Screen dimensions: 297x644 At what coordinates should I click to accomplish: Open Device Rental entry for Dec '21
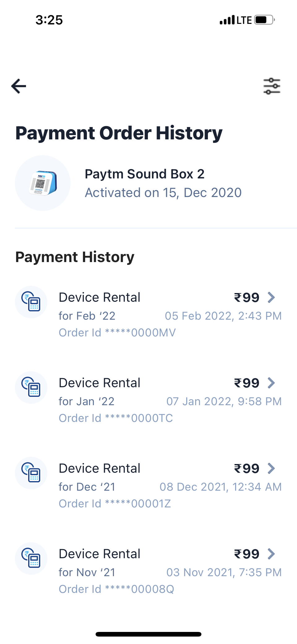click(100, 468)
